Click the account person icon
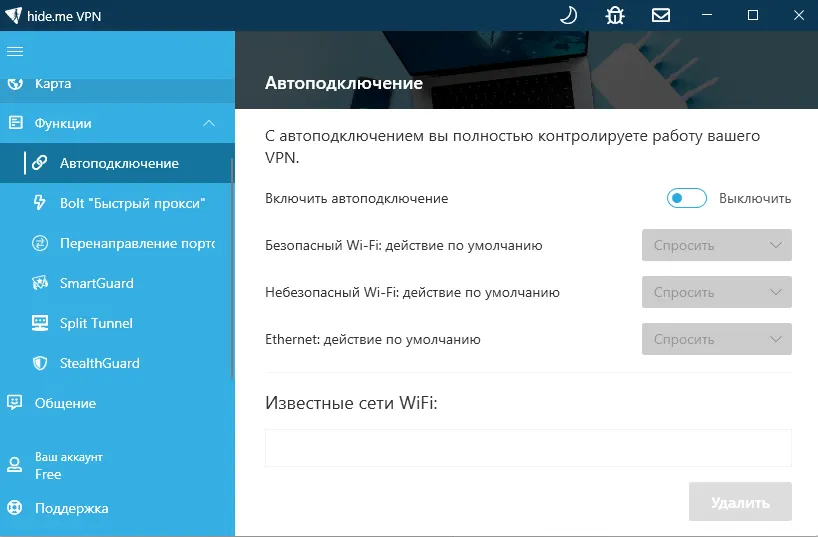 (x=15, y=464)
